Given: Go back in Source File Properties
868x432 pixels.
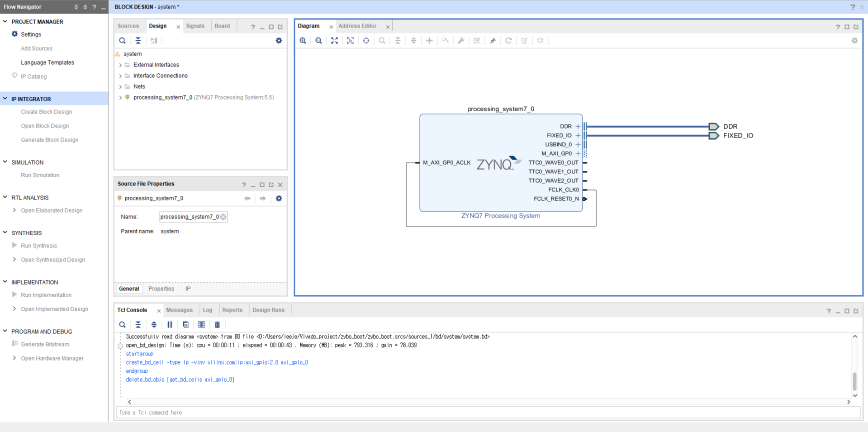Looking at the screenshot, I should [x=247, y=199].
